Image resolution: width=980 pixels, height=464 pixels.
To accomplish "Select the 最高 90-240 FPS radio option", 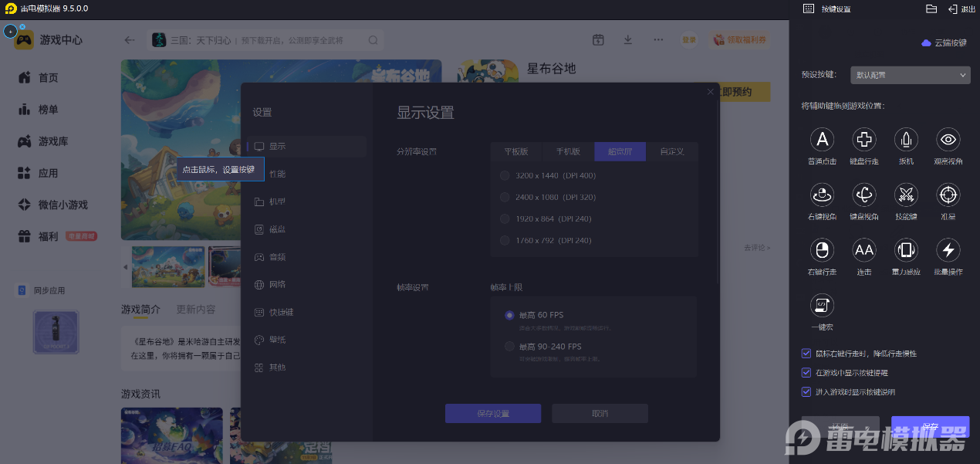I will tap(509, 347).
